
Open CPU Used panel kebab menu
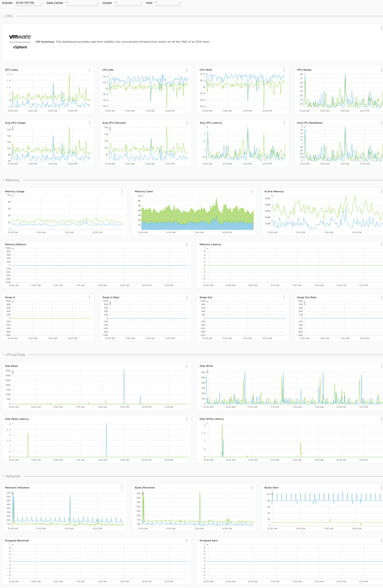(x=90, y=70)
